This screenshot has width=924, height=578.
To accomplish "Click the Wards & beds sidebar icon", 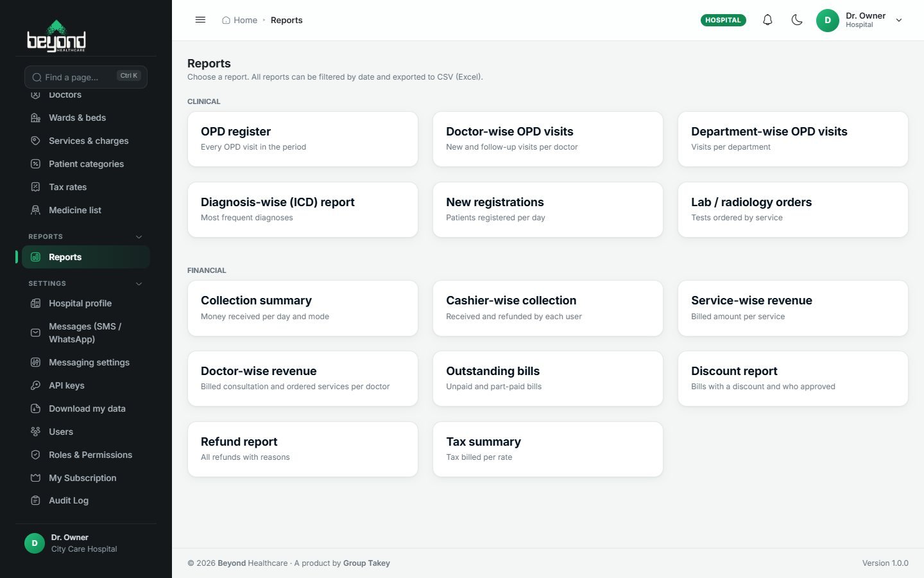I will pyautogui.click(x=36, y=118).
